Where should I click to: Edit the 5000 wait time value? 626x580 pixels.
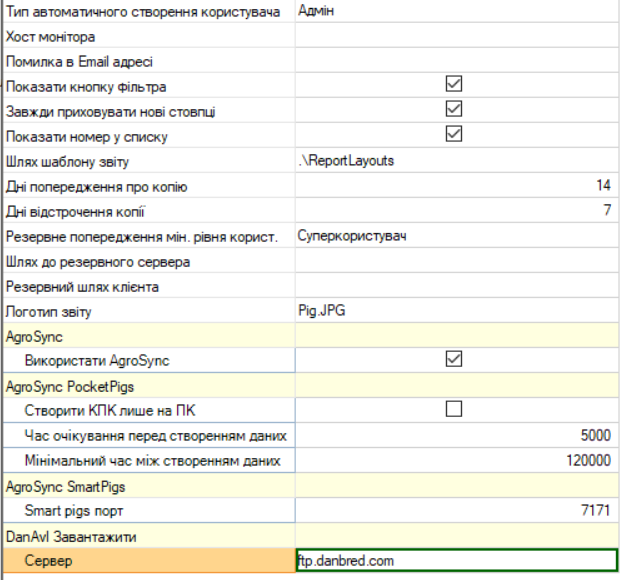coord(457,435)
